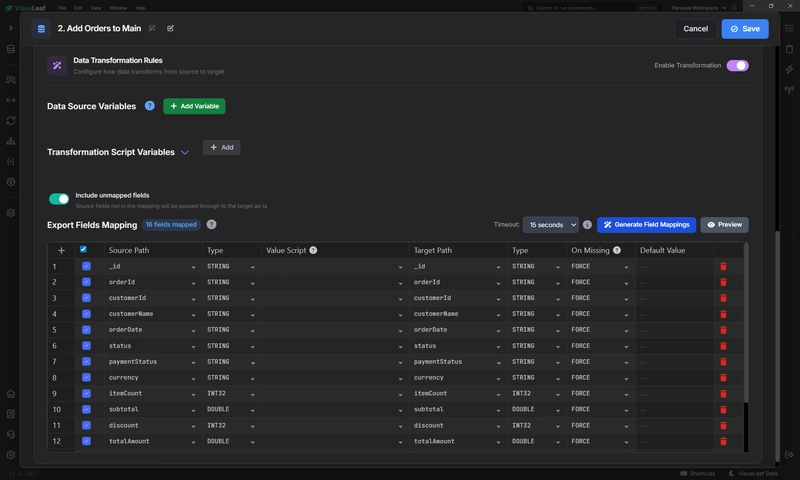Open the Help menu

tap(140, 8)
